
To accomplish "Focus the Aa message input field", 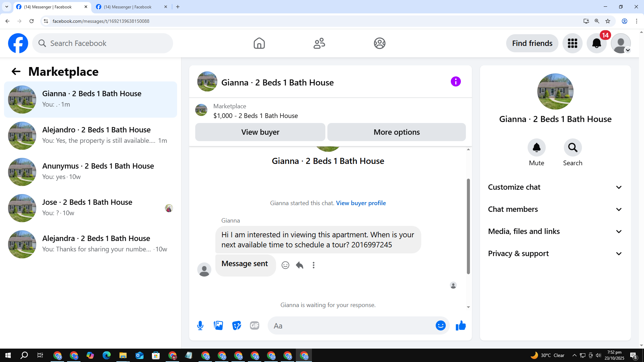I will tap(352, 326).
